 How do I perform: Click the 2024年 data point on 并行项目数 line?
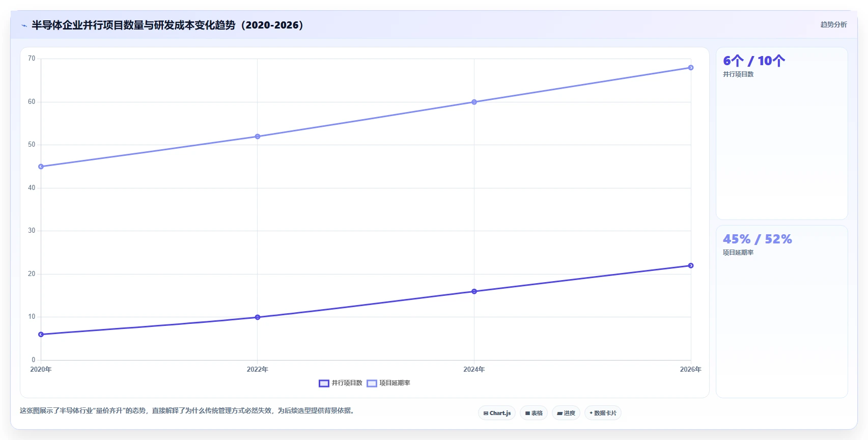coord(474,291)
